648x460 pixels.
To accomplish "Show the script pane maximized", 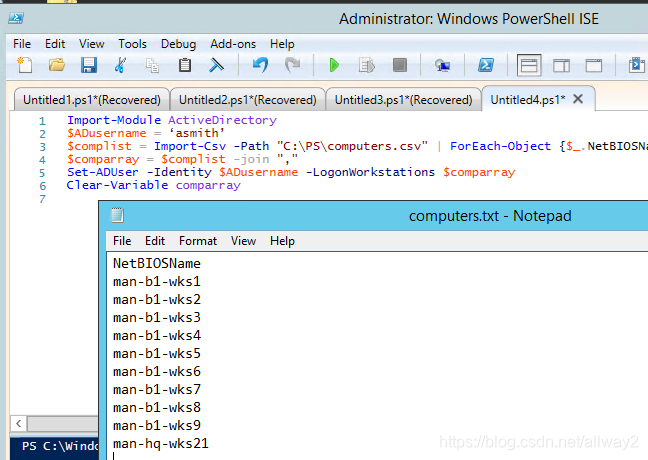I will pos(594,65).
